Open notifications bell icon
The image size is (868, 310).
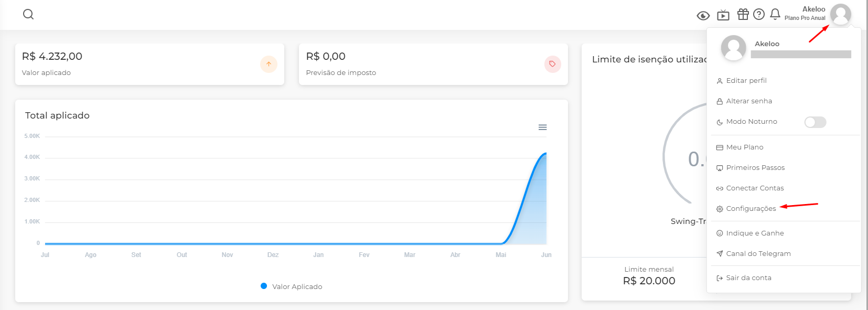[x=775, y=14]
